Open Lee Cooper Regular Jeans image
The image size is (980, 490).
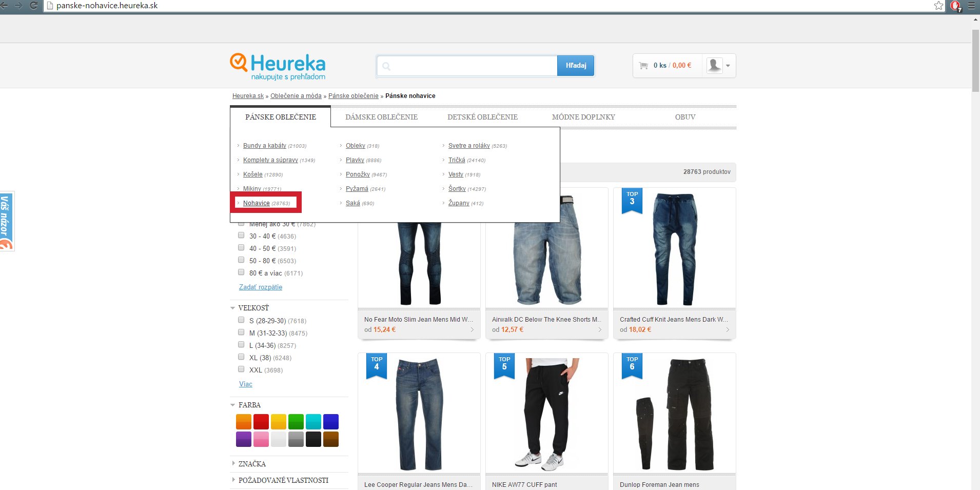pyautogui.click(x=419, y=415)
